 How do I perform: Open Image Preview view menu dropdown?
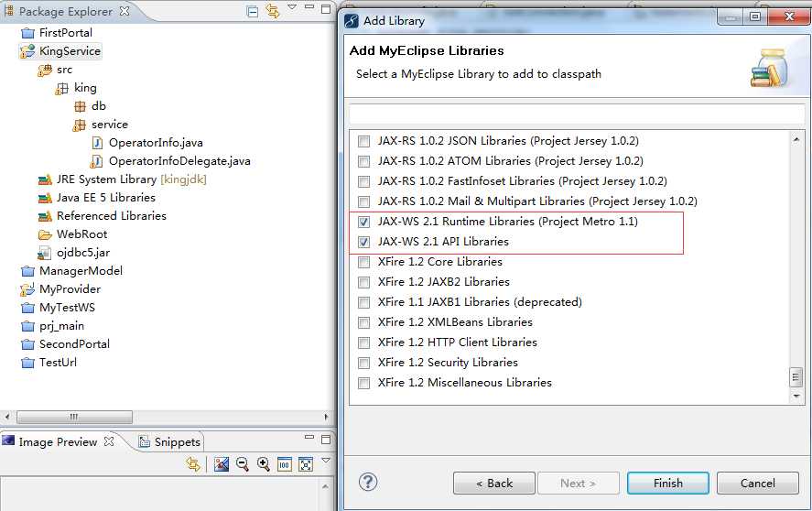pos(326,461)
